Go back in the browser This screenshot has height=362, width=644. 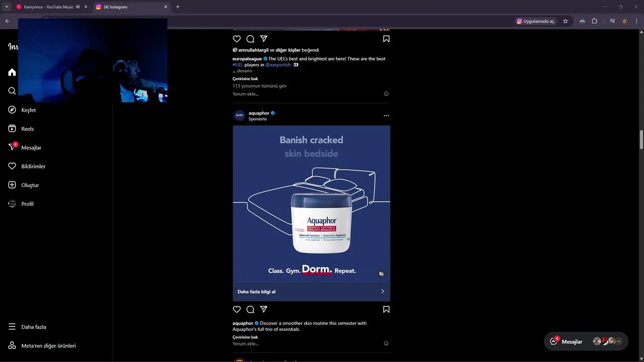(x=7, y=21)
